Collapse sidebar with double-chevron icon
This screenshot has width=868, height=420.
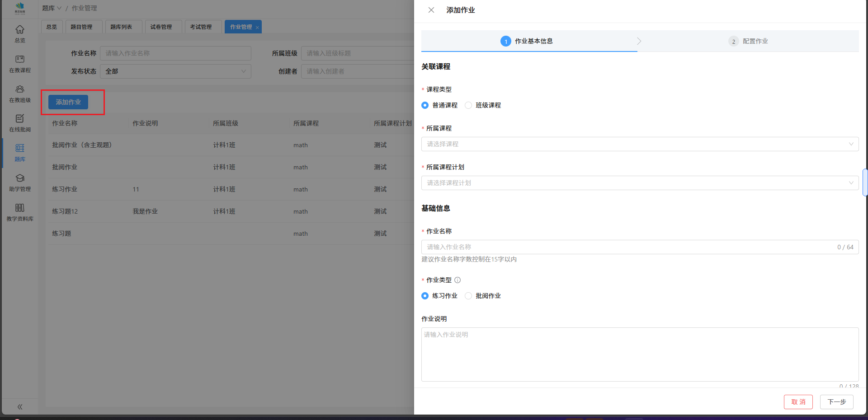tap(20, 407)
